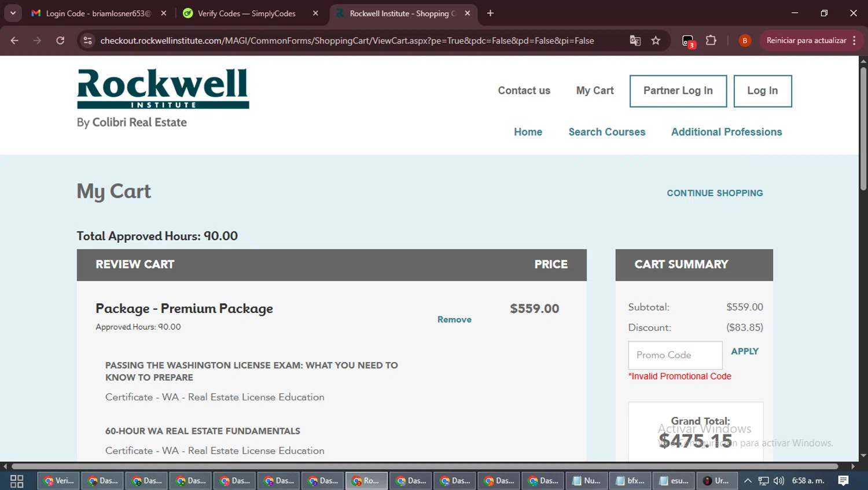Click the vertical page scrollbar thumb

point(863,128)
